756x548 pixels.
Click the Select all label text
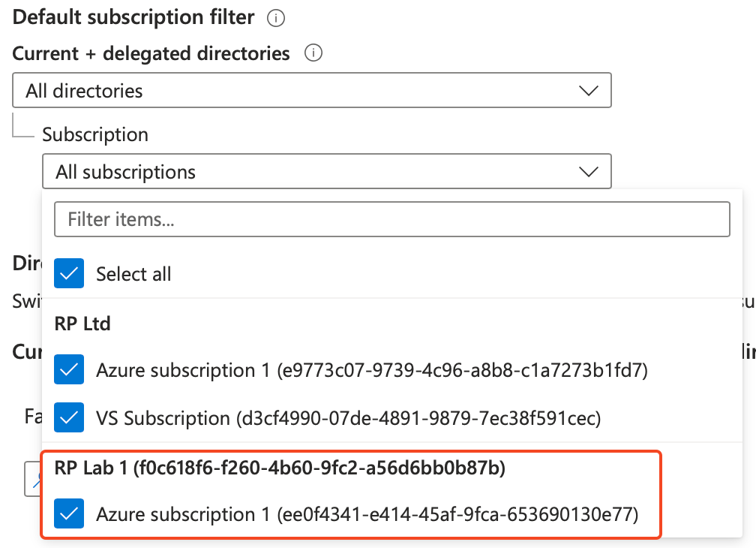(133, 274)
